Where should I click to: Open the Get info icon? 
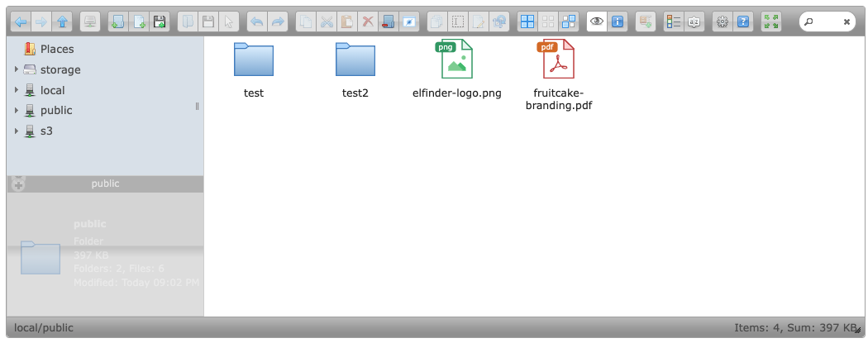617,22
